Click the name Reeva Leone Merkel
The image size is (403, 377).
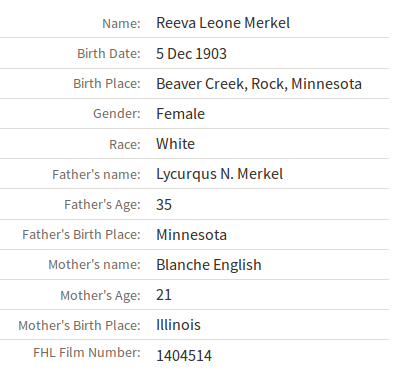pyautogui.click(x=223, y=23)
